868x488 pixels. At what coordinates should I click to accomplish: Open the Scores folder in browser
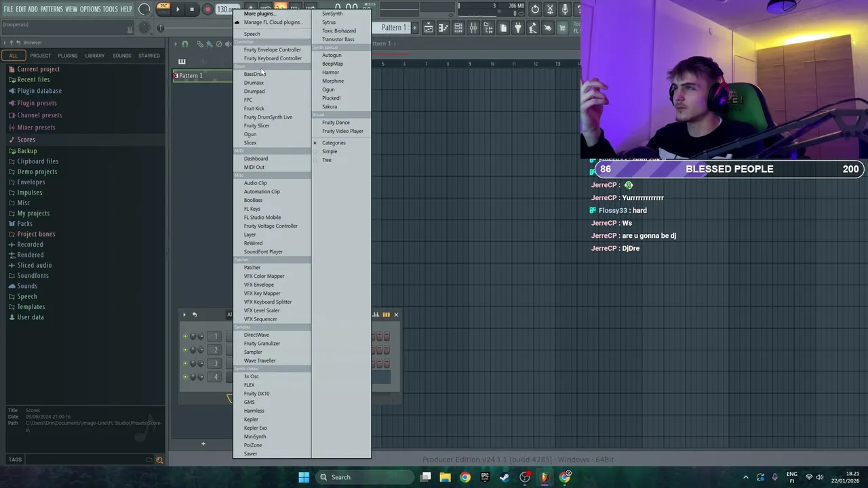coord(26,140)
